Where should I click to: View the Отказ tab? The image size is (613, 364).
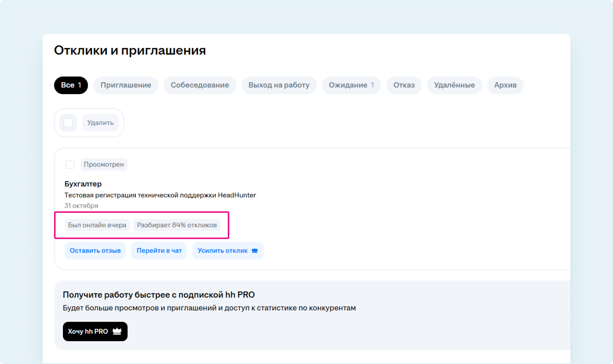(x=404, y=85)
